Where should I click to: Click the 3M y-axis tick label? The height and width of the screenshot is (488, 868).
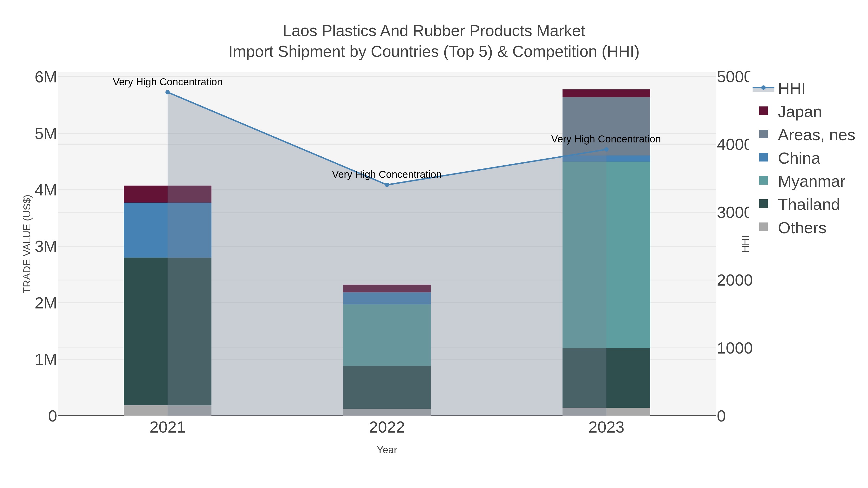click(x=46, y=247)
